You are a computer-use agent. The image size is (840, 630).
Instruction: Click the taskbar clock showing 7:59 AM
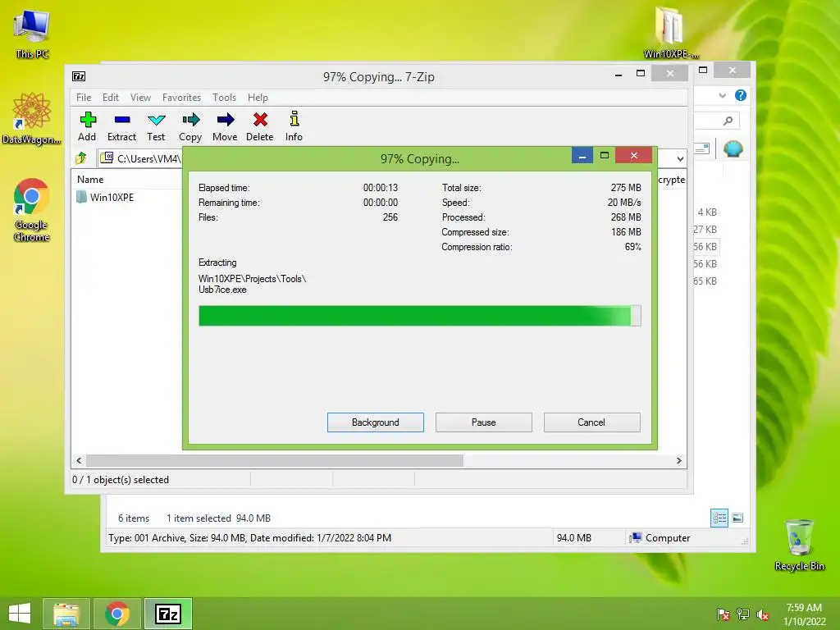pyautogui.click(x=804, y=614)
